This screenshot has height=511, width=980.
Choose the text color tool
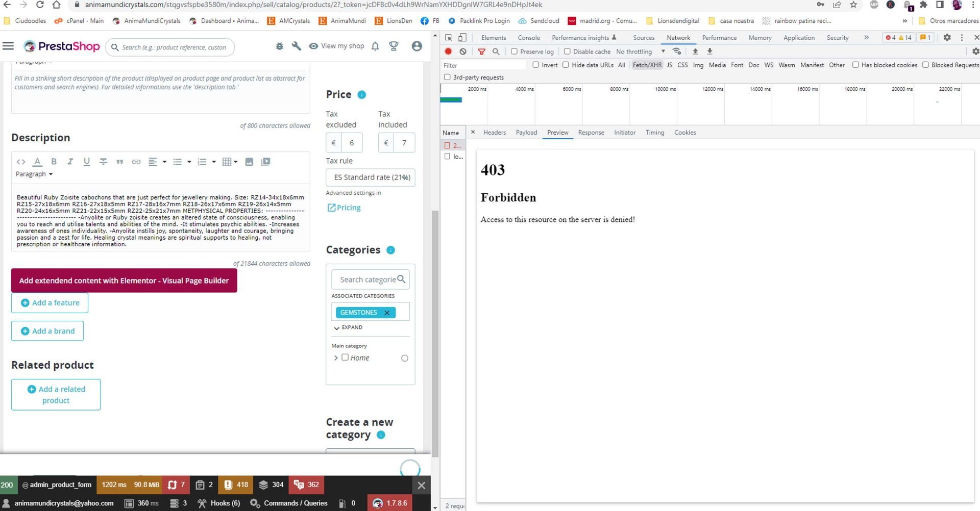tap(37, 162)
